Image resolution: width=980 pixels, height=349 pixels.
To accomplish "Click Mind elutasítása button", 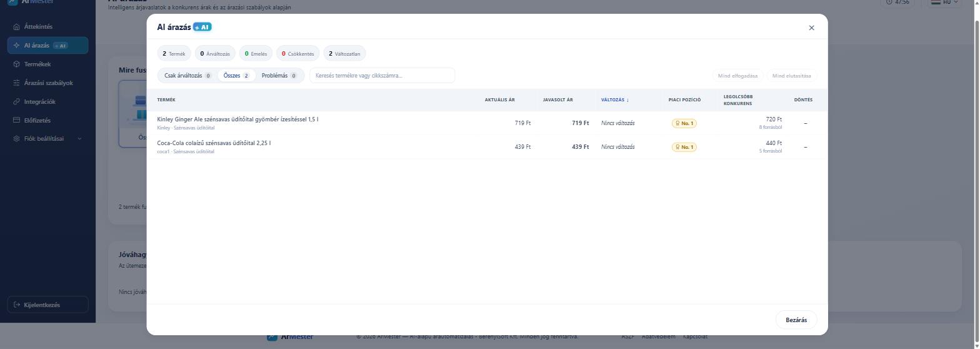I will 791,76.
